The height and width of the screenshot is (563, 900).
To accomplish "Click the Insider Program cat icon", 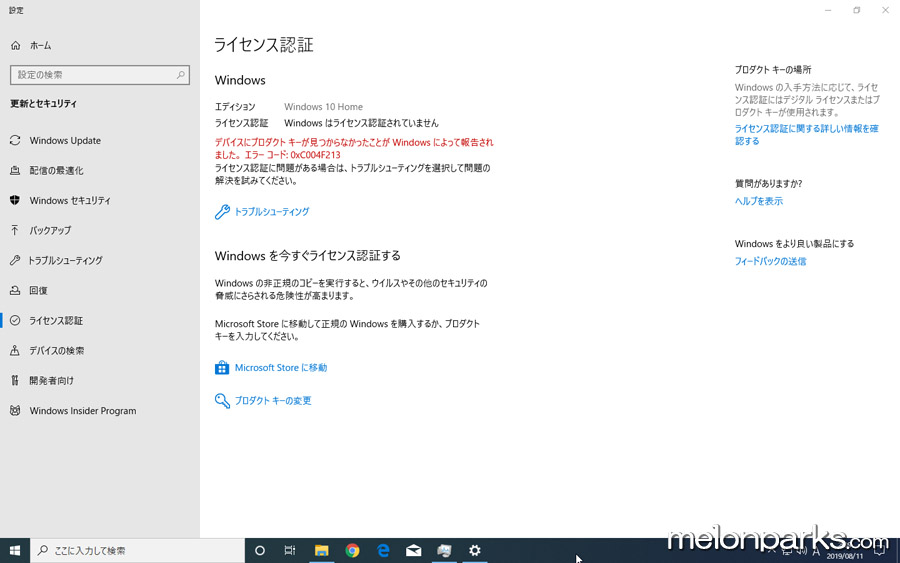I will pos(15,411).
